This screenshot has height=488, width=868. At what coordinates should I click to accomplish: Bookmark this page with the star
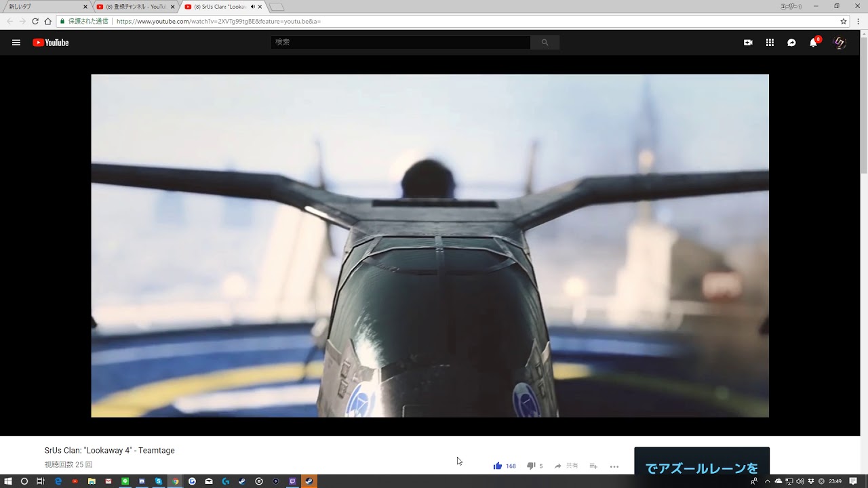click(844, 21)
